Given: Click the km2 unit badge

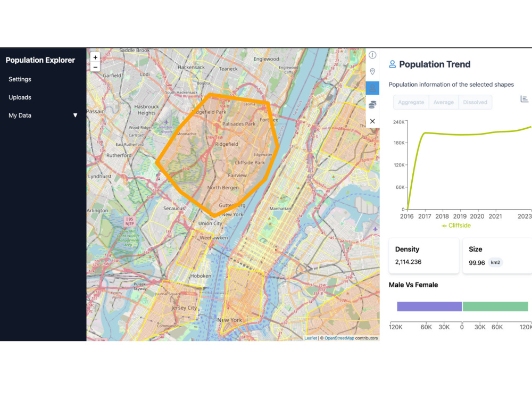Looking at the screenshot, I should tap(495, 263).
